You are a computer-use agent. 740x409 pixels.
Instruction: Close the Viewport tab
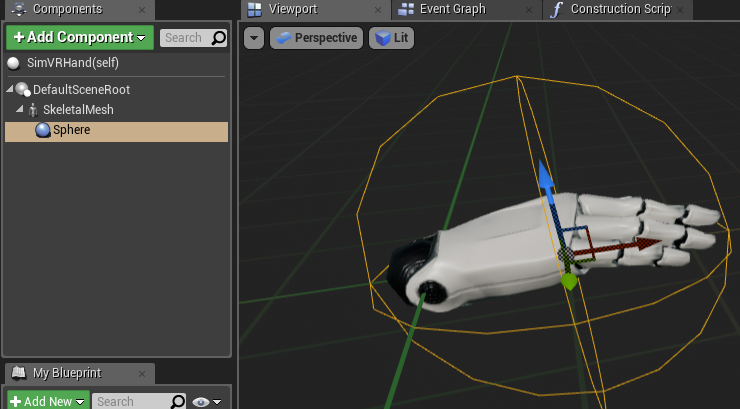tap(378, 10)
